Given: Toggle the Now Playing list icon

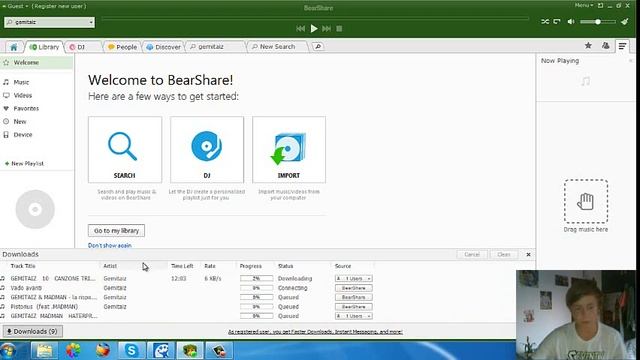Looking at the screenshot, I should click(622, 46).
